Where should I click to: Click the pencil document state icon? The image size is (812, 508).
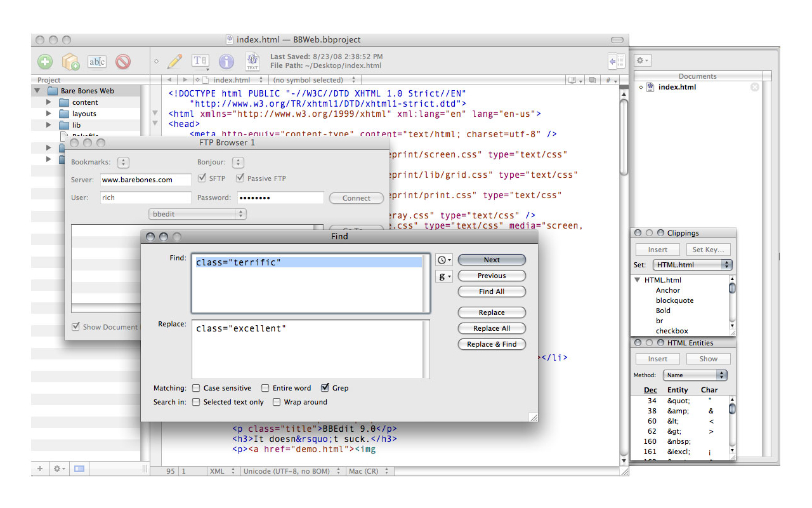[174, 62]
